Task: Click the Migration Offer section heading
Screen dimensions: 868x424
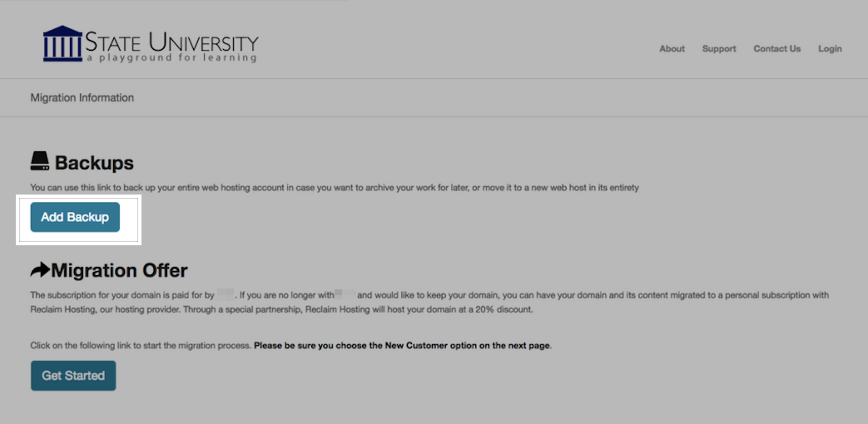Action: [x=119, y=270]
